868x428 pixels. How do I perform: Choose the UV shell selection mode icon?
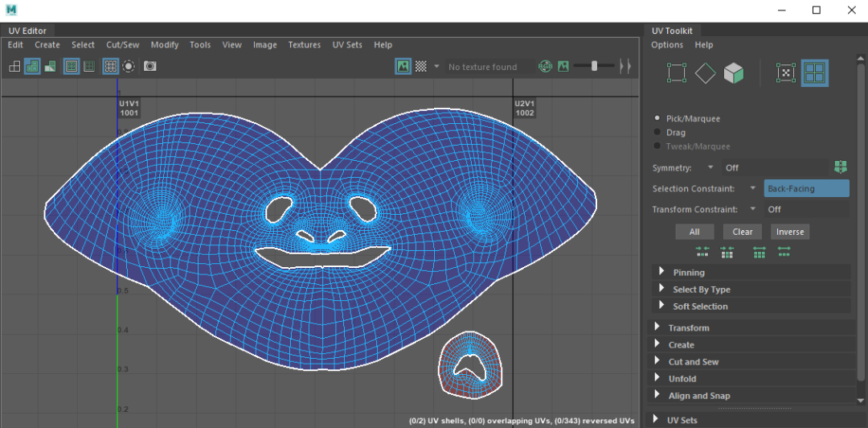click(x=815, y=74)
